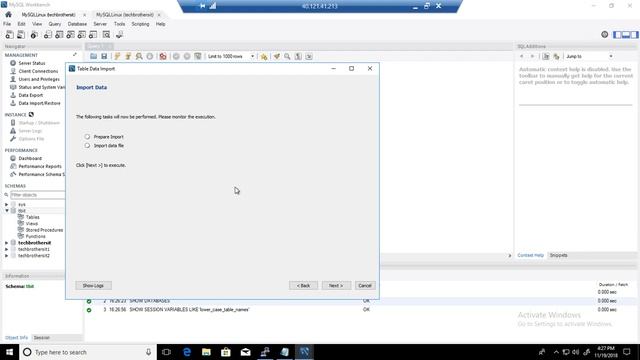The width and height of the screenshot is (640, 360).
Task: Click the Task View taskbar icon
Action: point(166,352)
